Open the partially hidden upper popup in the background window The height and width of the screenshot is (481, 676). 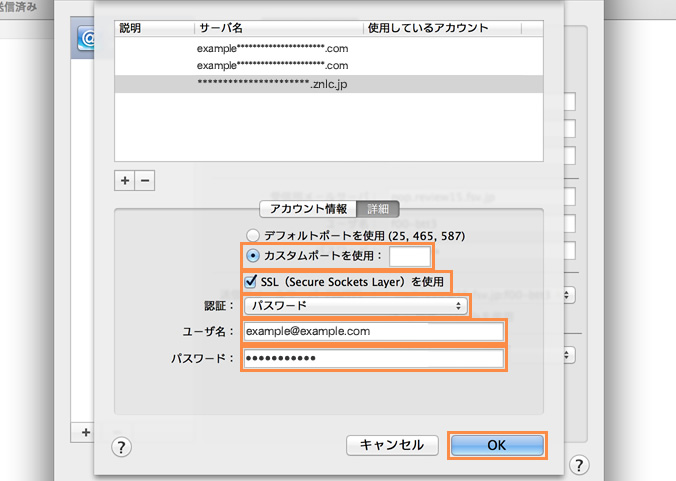(570, 295)
